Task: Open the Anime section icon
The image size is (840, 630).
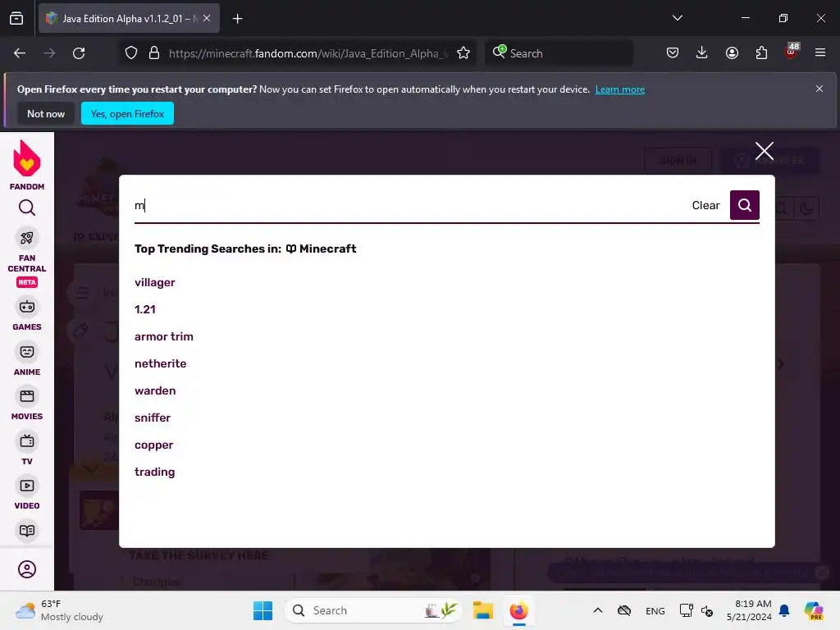Action: pos(27,352)
